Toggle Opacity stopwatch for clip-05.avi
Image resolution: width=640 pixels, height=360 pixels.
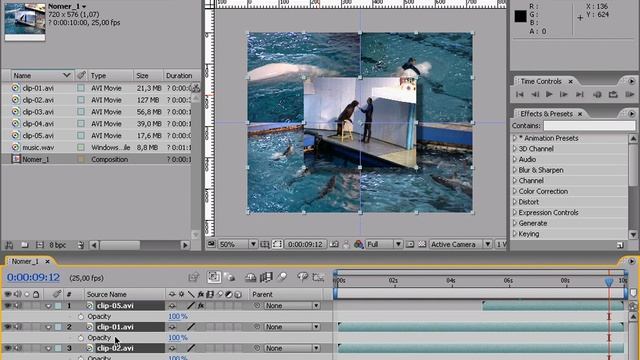80,316
